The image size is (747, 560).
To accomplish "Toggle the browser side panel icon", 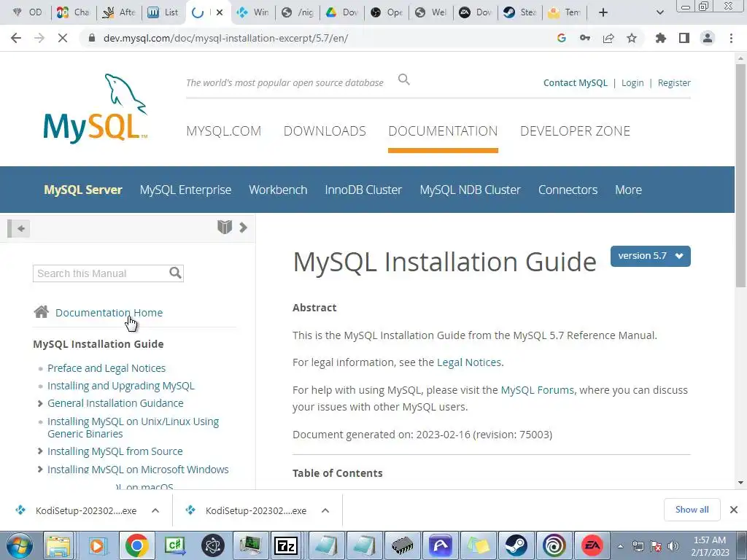I will (x=684, y=38).
